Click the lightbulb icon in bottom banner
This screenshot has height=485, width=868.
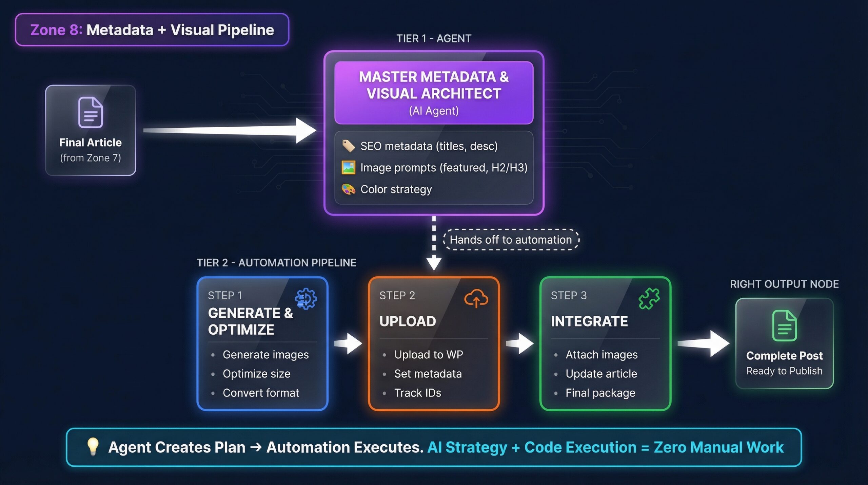(x=93, y=446)
